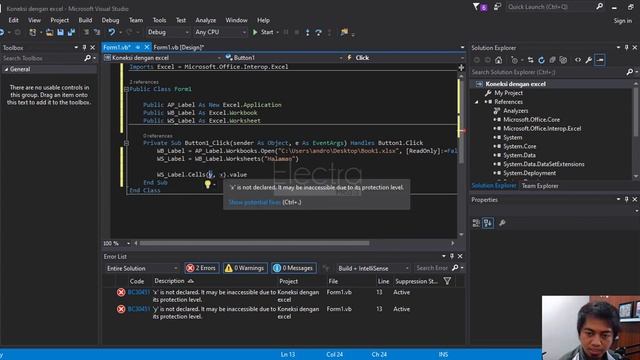Switch to Form1.vb [Design] tab
640x360 pixels.
click(x=179, y=47)
